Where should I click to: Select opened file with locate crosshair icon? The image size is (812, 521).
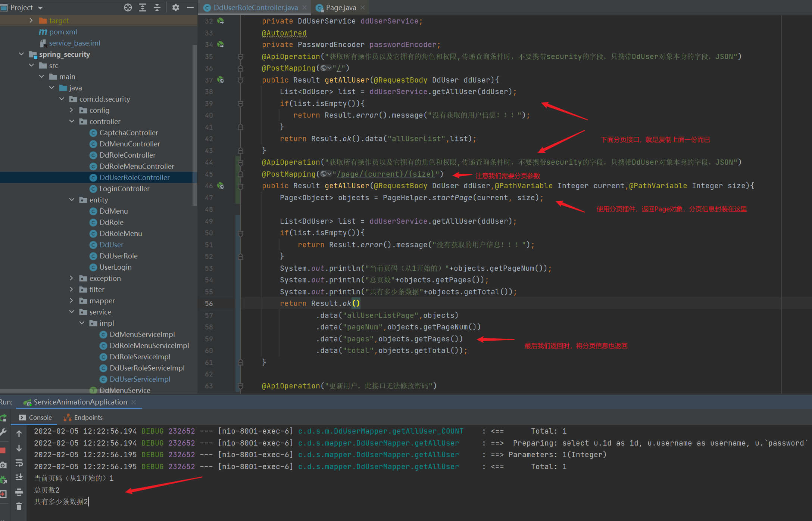click(128, 7)
